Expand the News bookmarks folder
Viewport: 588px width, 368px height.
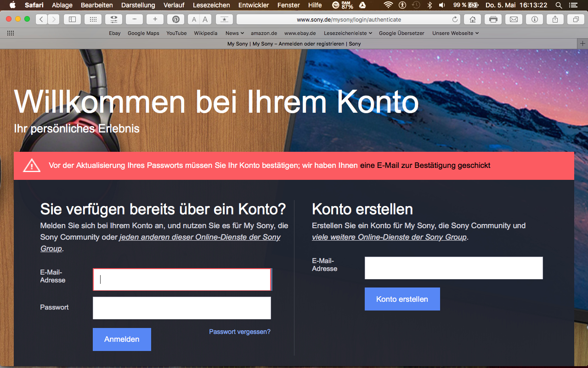(x=235, y=33)
